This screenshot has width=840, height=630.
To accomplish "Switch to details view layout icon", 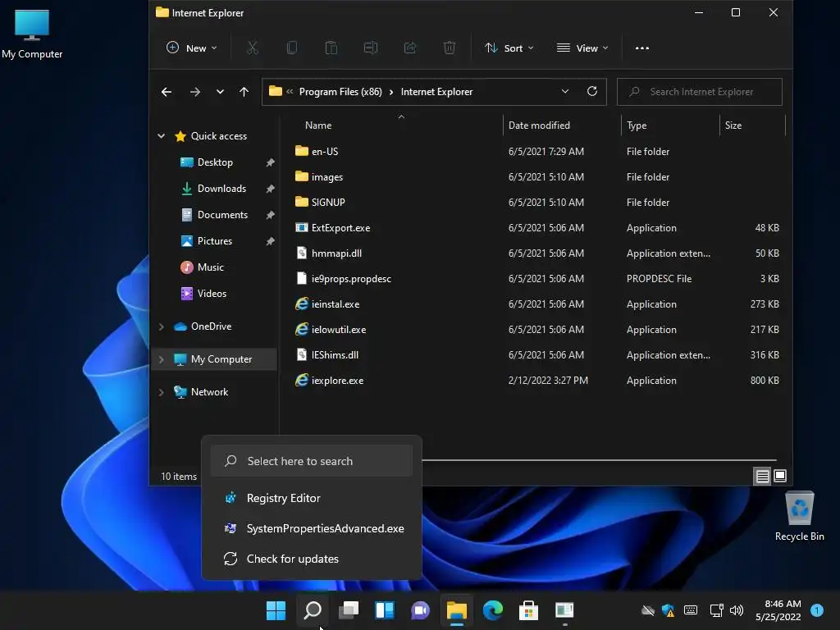I will tap(762, 476).
